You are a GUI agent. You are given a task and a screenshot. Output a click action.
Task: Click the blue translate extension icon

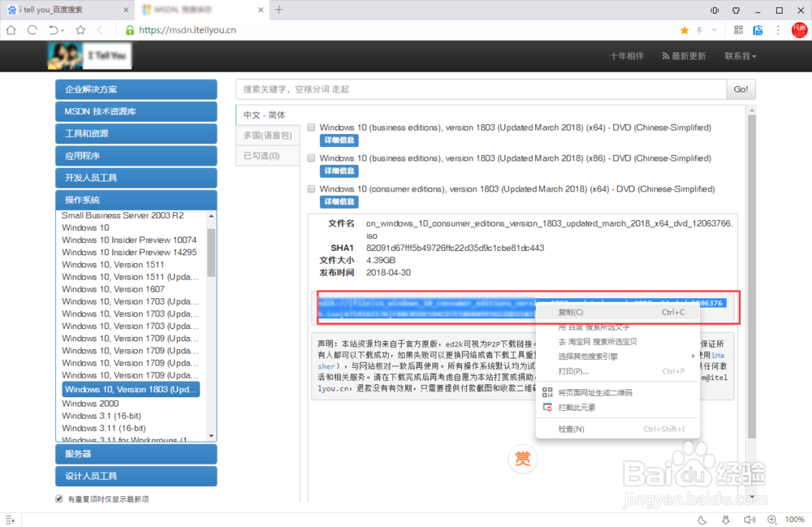[758, 30]
